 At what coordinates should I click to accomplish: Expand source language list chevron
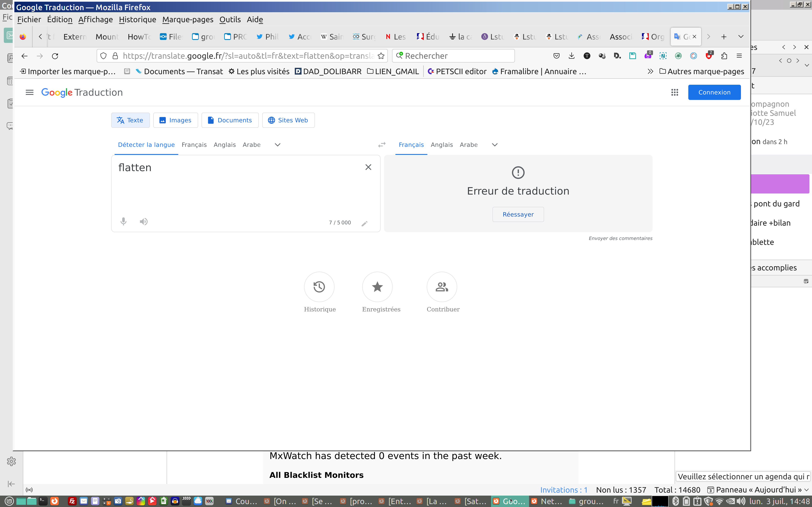277,144
